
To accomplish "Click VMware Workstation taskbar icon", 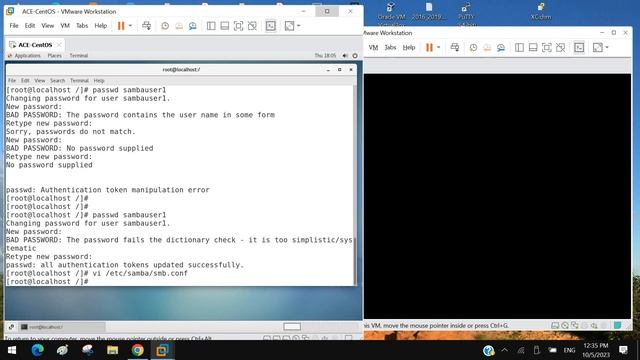I will point(162,350).
